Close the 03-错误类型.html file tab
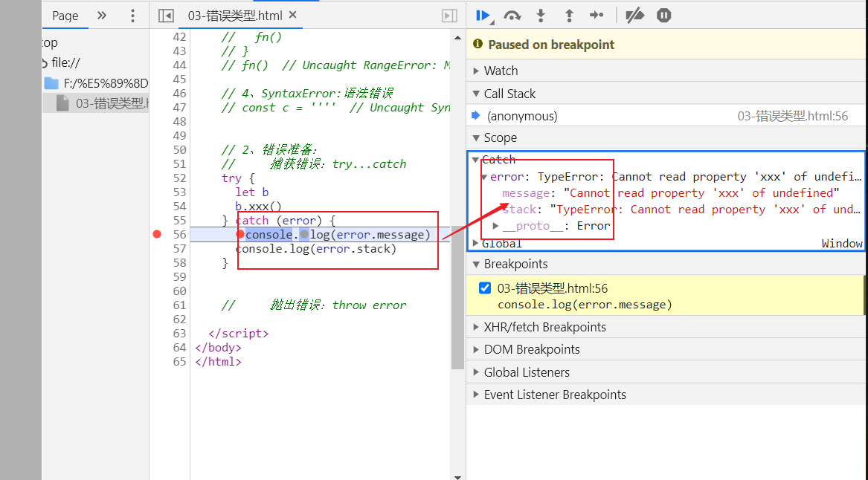The image size is (868, 480). click(293, 15)
